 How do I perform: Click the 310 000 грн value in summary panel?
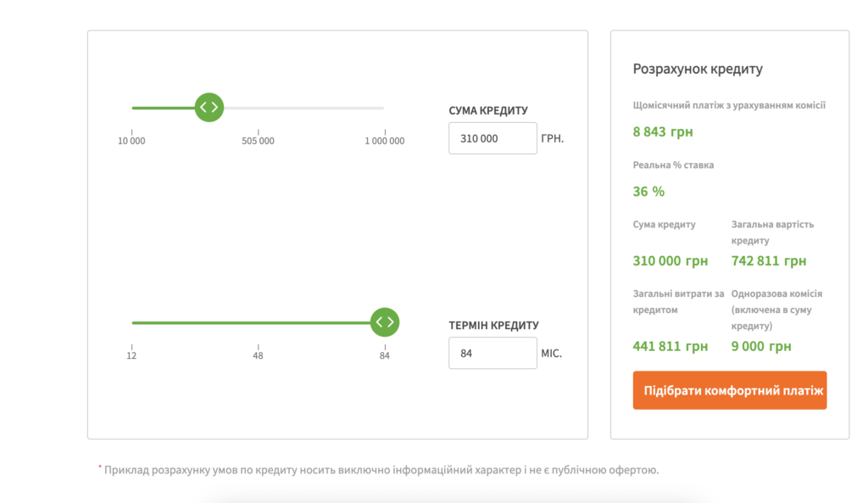(x=670, y=261)
